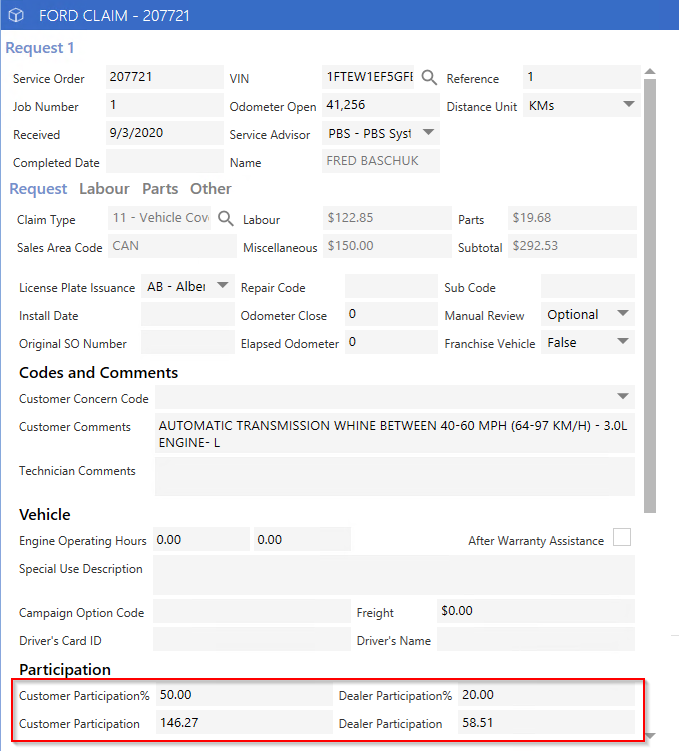Tick the After Warranty Assistance checkbox

coord(622,537)
